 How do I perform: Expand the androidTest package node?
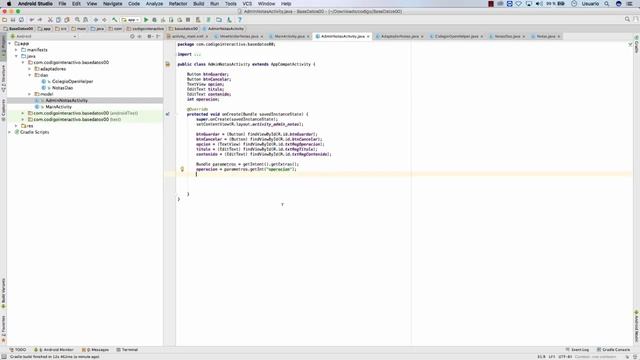(x=23, y=113)
